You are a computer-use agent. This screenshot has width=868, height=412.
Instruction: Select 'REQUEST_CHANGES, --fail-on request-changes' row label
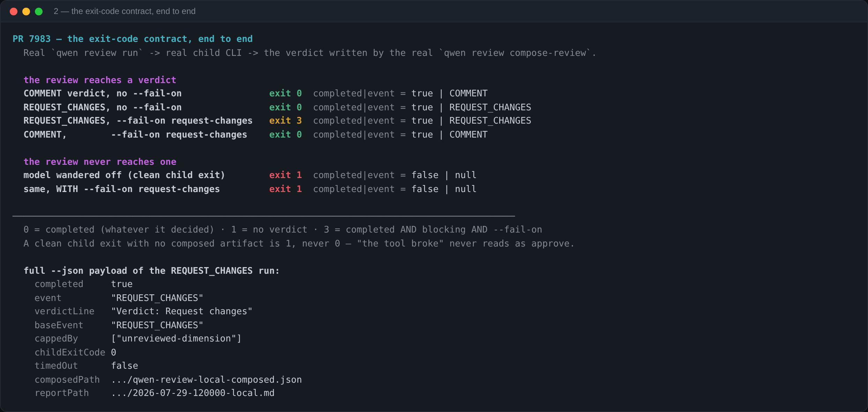[x=138, y=120]
